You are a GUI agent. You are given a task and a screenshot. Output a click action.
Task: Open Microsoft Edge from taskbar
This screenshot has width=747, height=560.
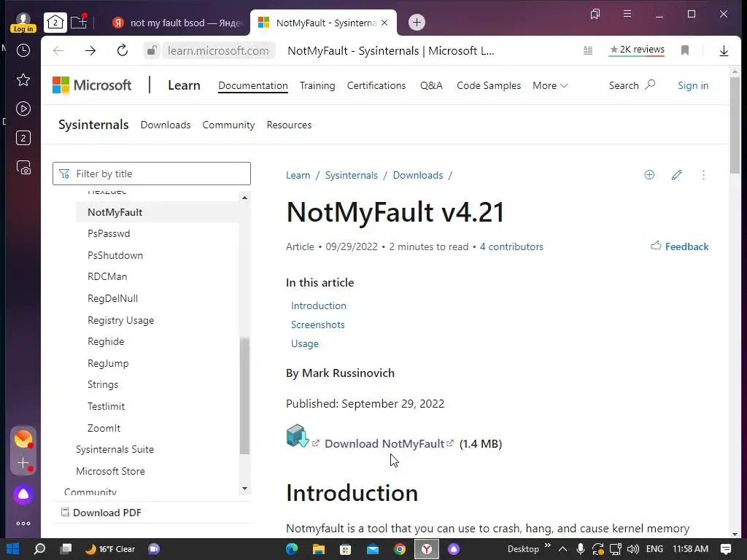point(292,549)
